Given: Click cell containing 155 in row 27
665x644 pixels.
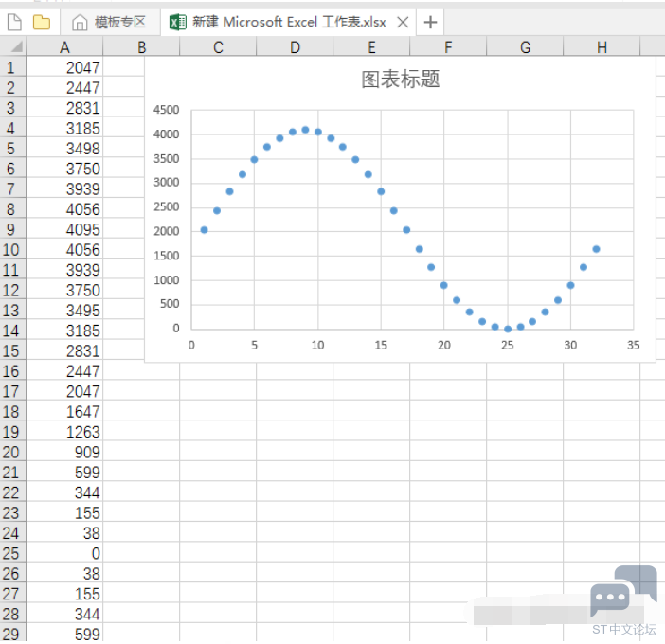Looking at the screenshot, I should 64,594.
